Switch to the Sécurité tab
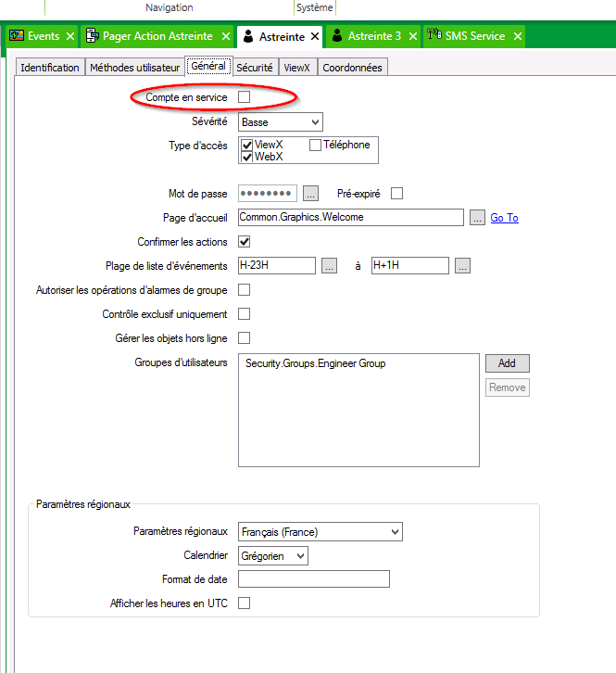This screenshot has height=673, width=616. click(x=254, y=68)
